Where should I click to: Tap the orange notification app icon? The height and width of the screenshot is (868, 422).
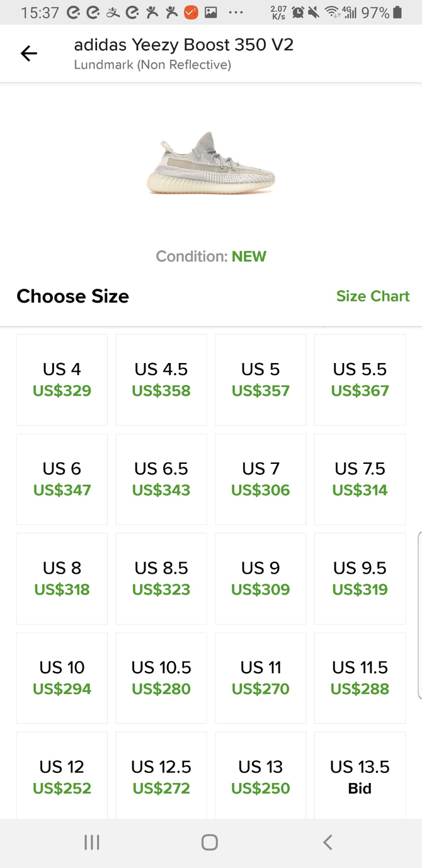tap(191, 12)
